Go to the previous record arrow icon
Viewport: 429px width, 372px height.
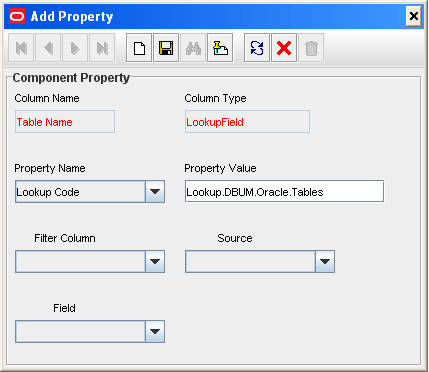48,48
